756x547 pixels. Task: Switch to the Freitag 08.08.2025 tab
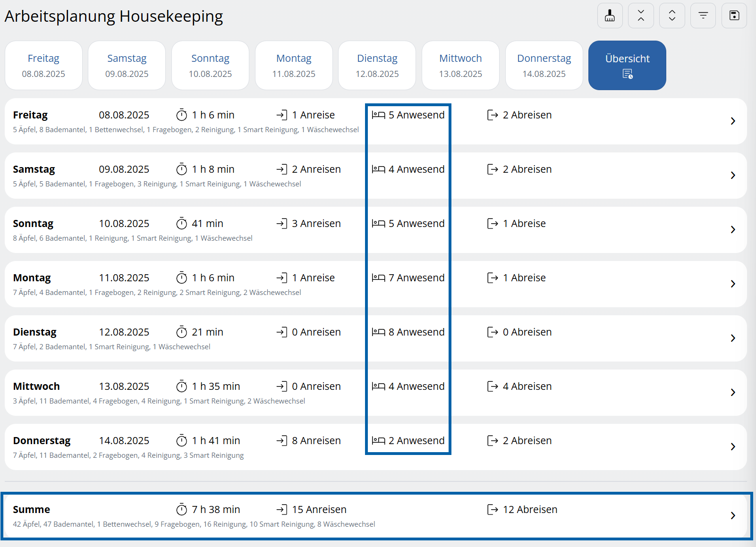43,65
